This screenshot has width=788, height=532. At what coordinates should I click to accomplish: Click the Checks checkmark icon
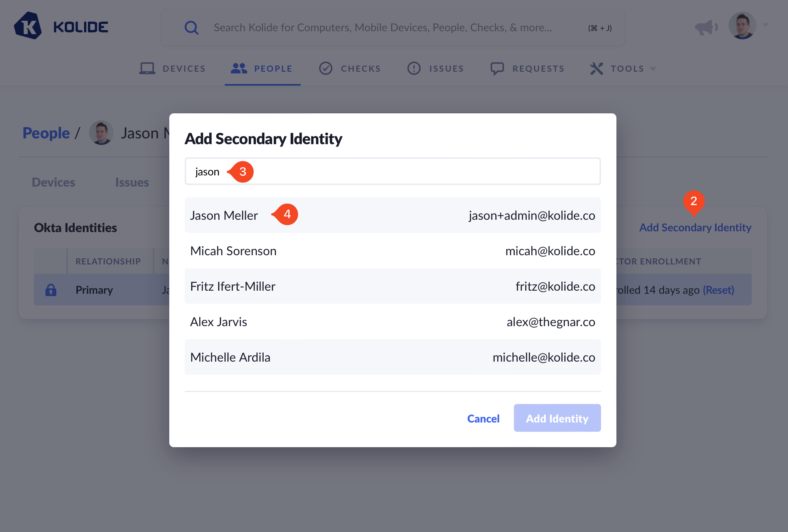tap(326, 69)
